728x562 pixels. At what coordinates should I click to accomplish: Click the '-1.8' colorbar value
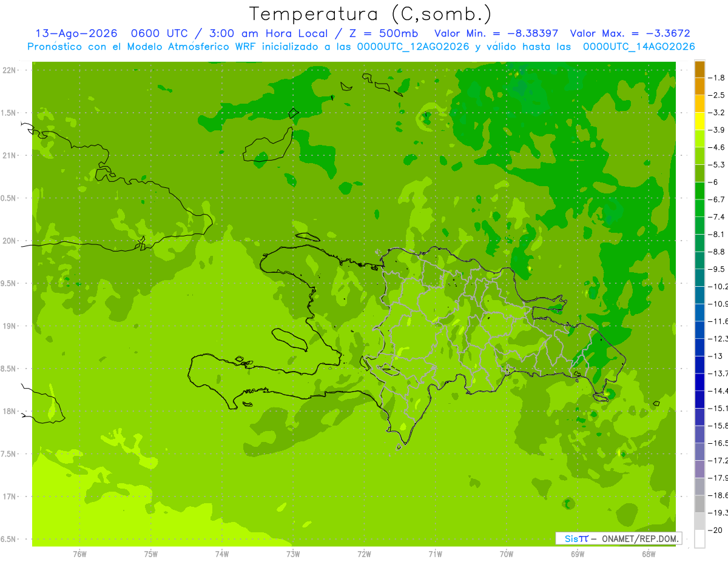point(718,78)
